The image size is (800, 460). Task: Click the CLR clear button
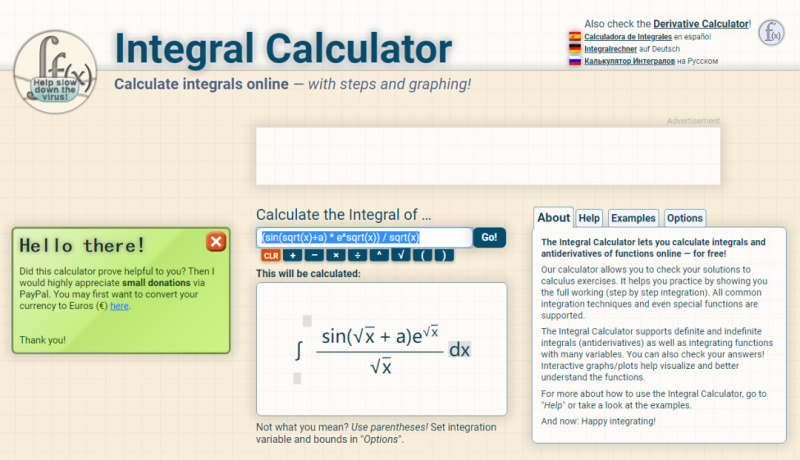tap(270, 255)
